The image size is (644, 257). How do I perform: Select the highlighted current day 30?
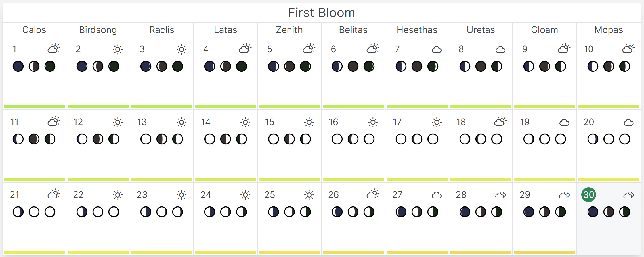[588, 195]
